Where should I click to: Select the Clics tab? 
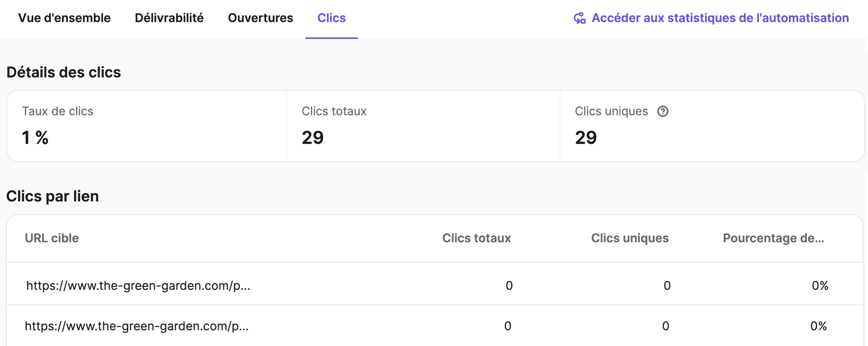[x=332, y=18]
